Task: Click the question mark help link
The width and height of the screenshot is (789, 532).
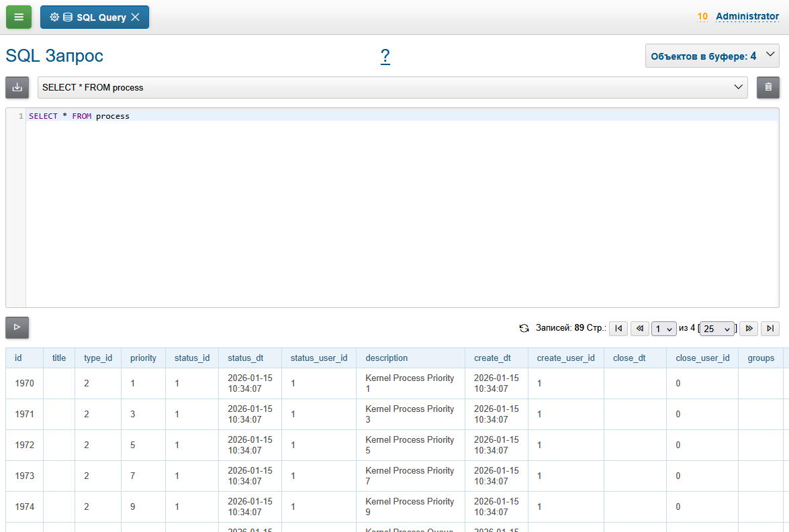Action: [385, 56]
